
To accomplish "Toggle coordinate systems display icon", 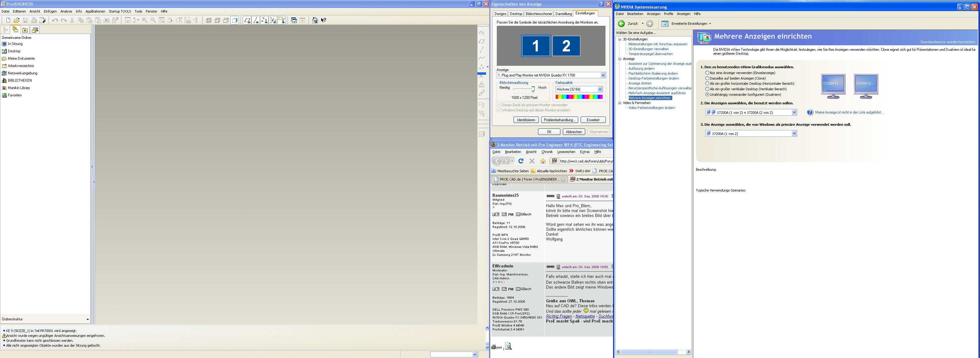I will (273, 20).
